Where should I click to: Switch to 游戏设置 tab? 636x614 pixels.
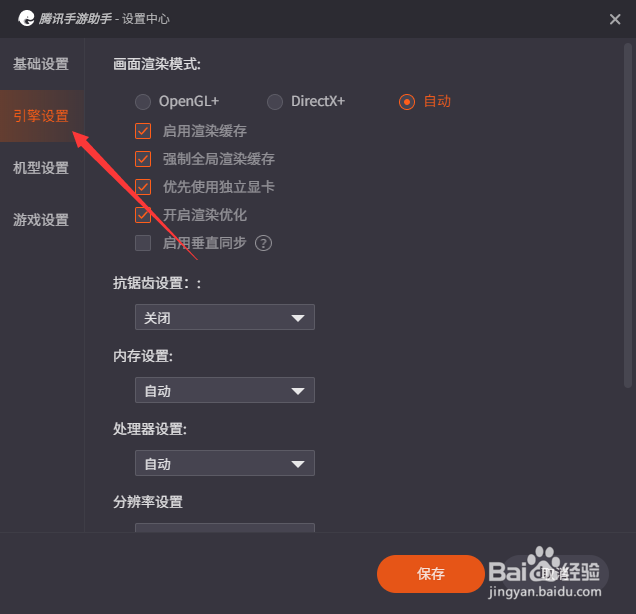41,220
